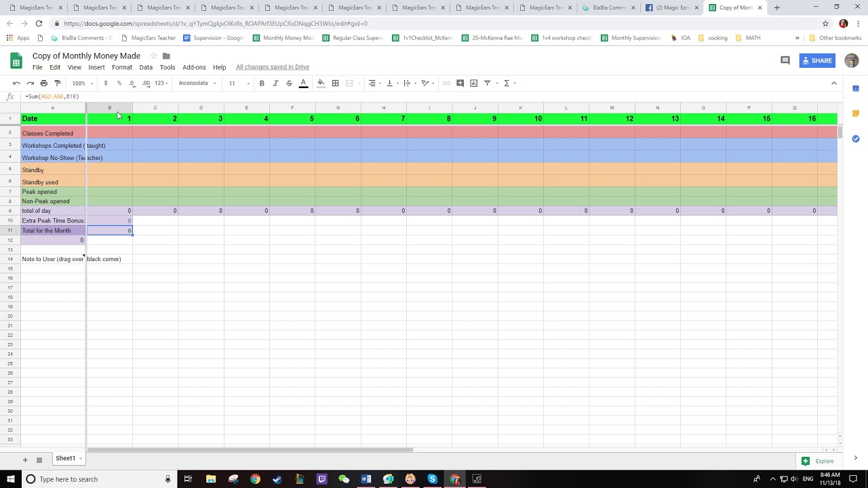The width and height of the screenshot is (868, 488).
Task: Open the more number formats dropdown
Action: pyautogui.click(x=161, y=83)
